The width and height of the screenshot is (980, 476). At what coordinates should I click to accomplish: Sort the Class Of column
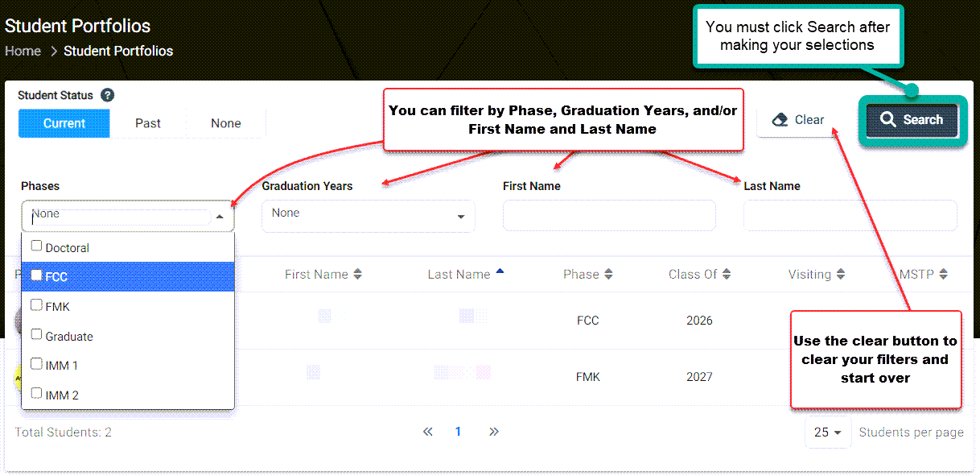pyautogui.click(x=726, y=275)
